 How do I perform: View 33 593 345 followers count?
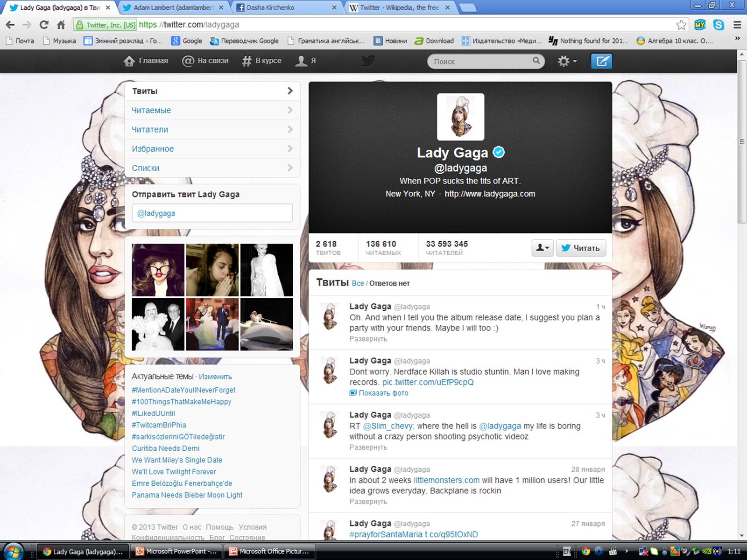coord(447,248)
